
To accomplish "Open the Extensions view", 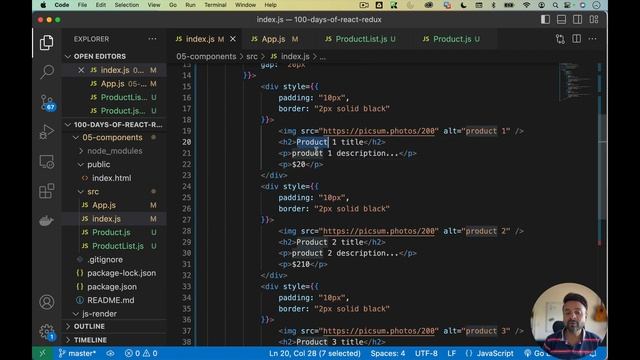I will pos(47,191).
